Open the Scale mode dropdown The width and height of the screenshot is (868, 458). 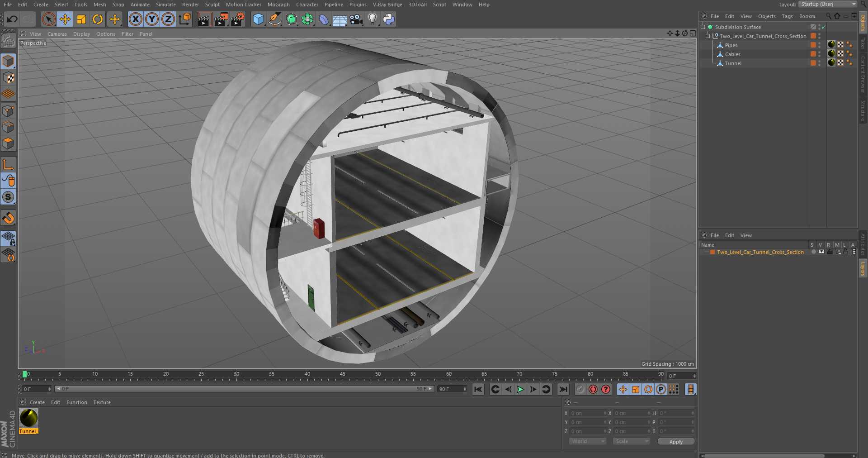tap(632, 441)
